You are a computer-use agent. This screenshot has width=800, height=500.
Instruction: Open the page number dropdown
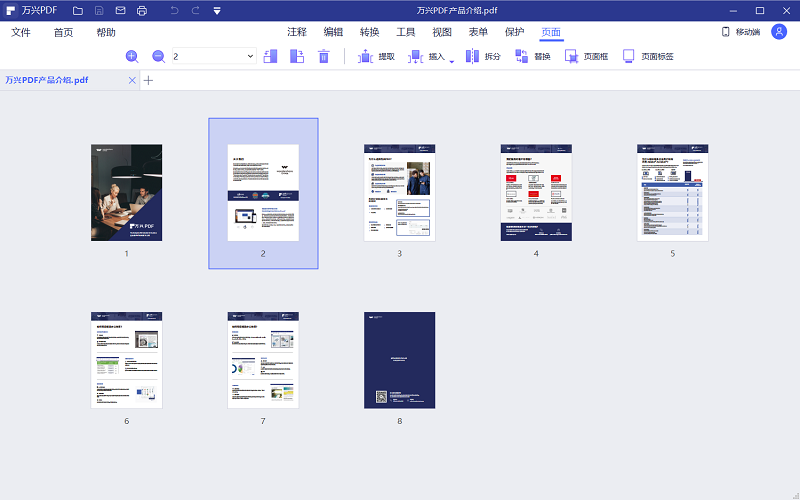(250, 57)
